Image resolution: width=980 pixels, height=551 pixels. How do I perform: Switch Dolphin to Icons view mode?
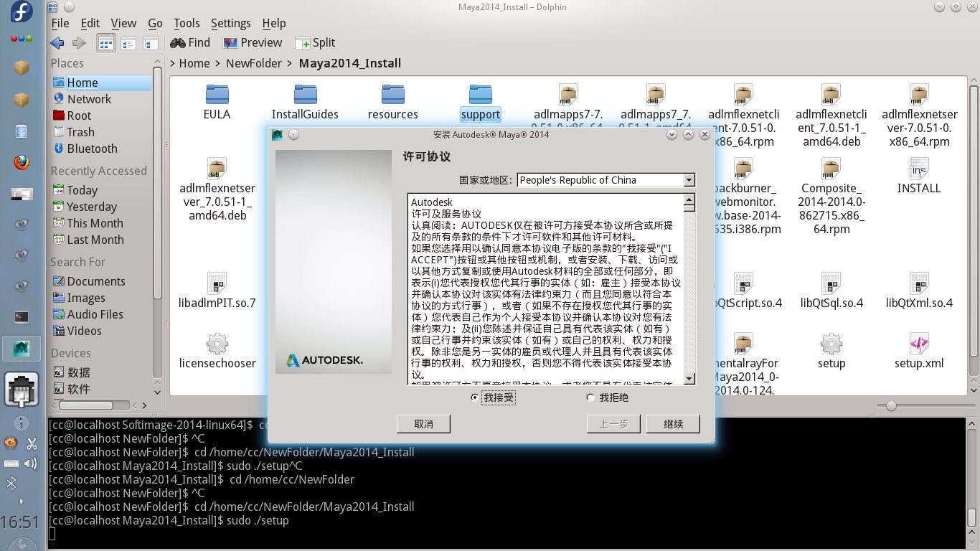point(106,43)
